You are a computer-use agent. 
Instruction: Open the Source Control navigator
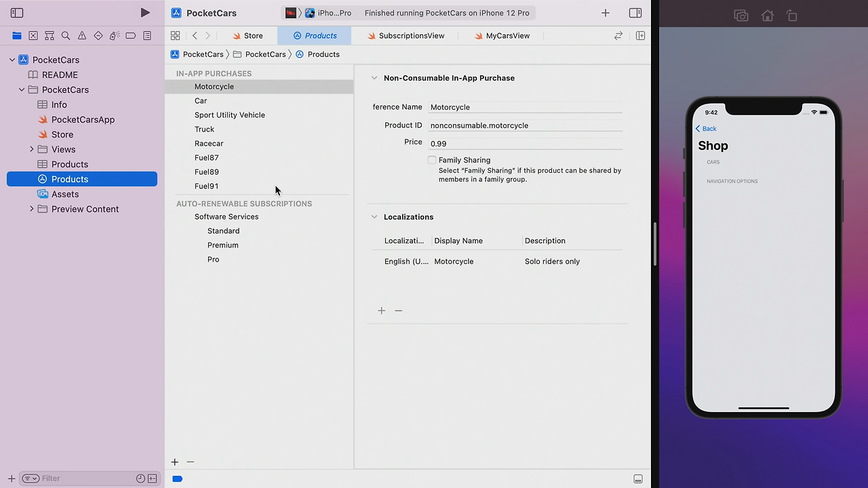pos(33,35)
